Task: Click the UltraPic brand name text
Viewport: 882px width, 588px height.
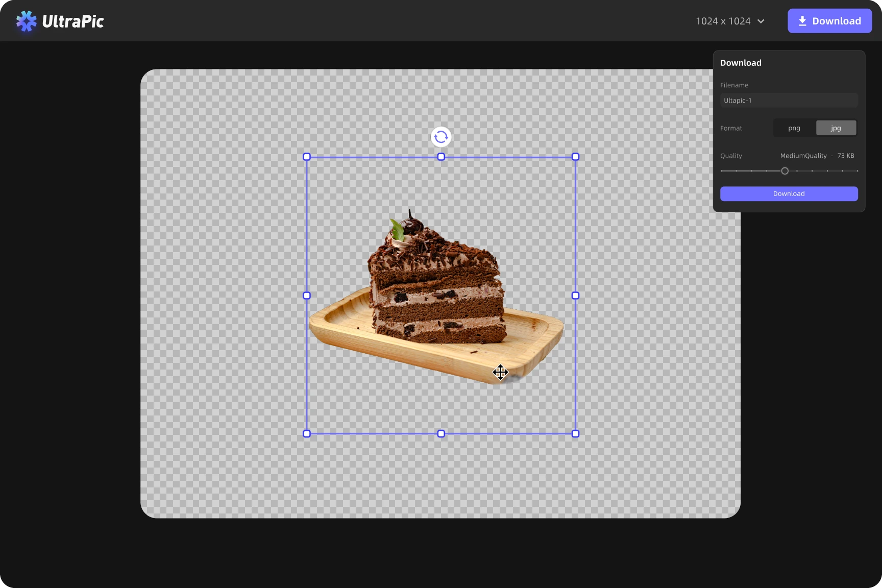Action: click(x=73, y=21)
